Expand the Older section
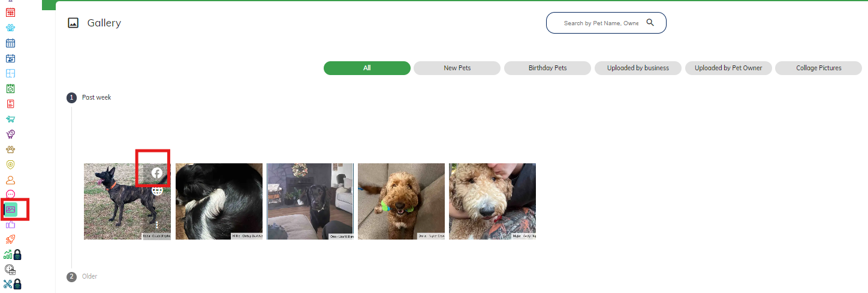Viewport: 868px width, 293px height. [89, 276]
